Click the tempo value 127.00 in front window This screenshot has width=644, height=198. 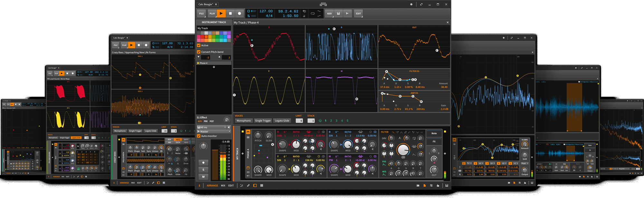[x=266, y=11]
